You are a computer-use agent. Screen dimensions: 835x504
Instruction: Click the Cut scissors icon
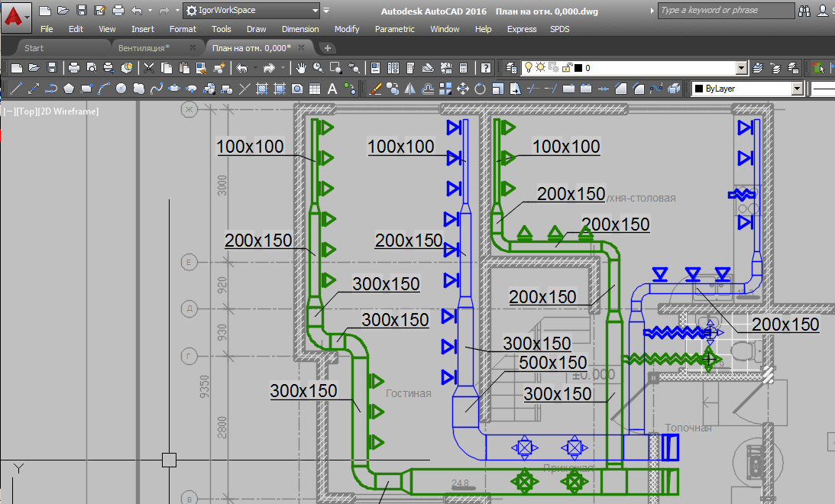(149, 68)
